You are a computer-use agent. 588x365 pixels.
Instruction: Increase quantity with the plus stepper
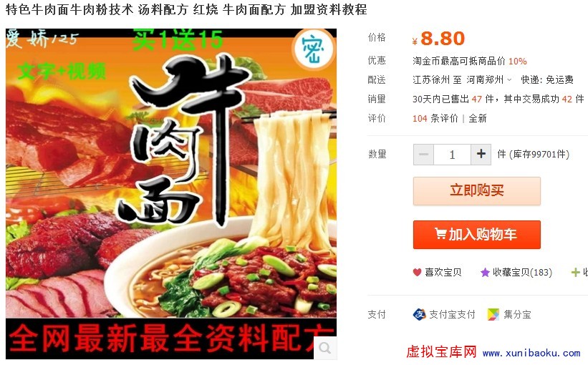(481, 155)
